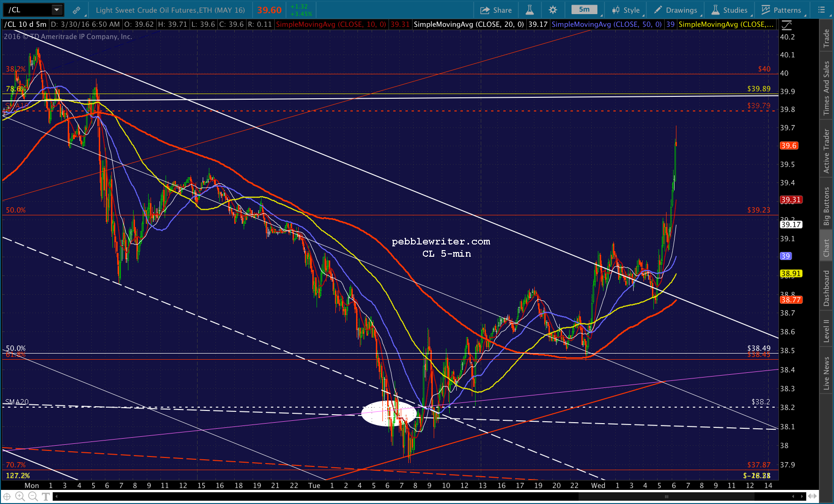This screenshot has width=834, height=504.
Task: Click the $39.23 level label
Action: pos(759,210)
